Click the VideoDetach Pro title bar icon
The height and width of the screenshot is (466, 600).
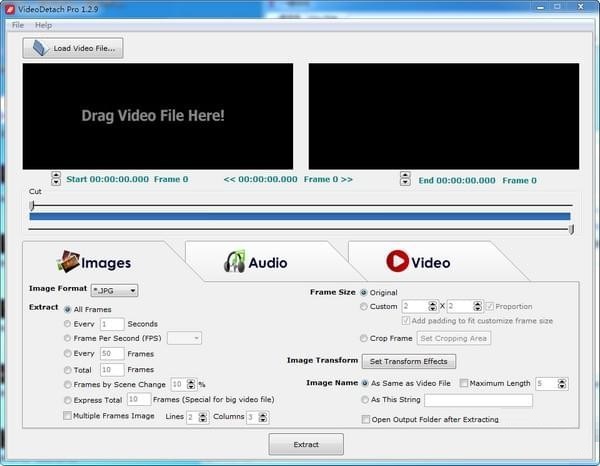coord(10,8)
